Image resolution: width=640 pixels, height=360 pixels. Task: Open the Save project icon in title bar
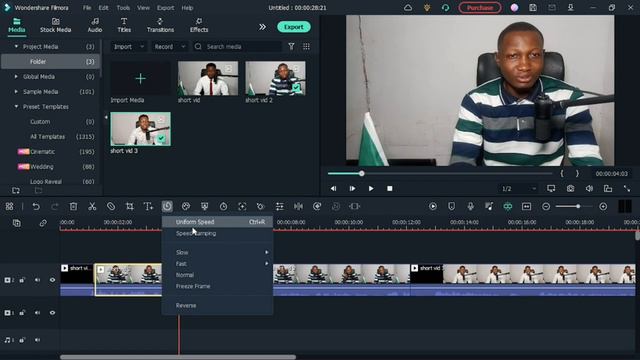(x=533, y=7)
